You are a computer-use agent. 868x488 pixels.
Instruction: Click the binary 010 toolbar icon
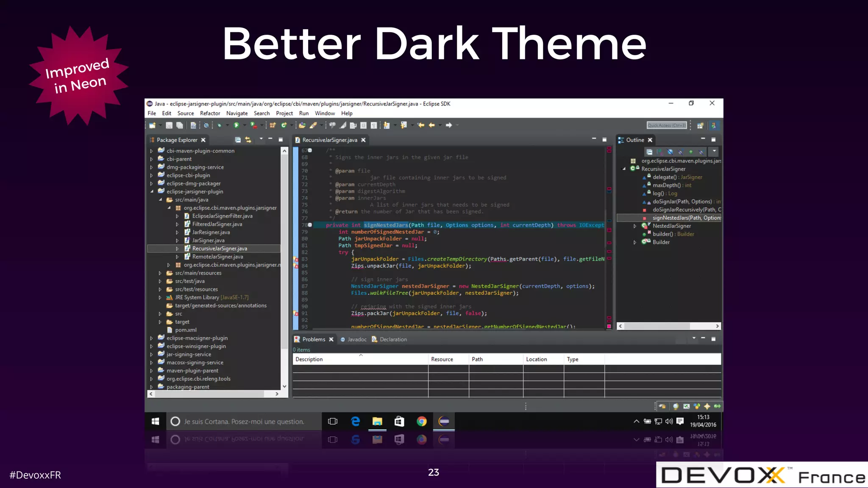(x=193, y=125)
